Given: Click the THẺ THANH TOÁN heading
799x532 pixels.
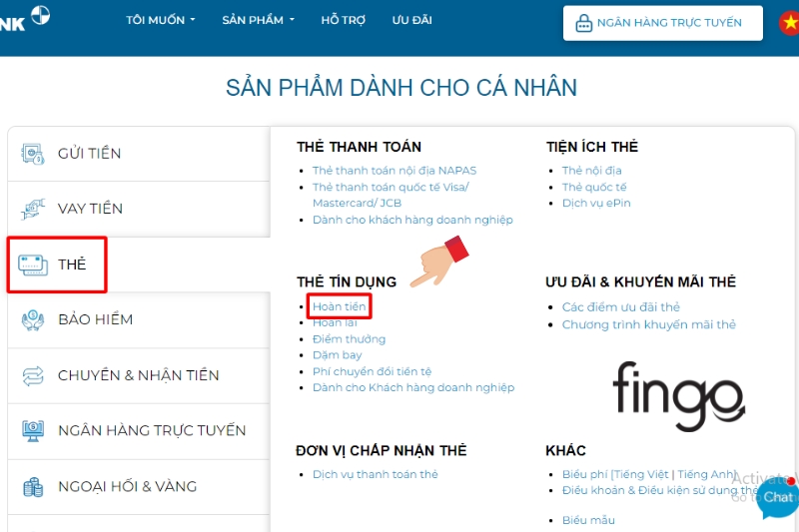Looking at the screenshot, I should 359,147.
